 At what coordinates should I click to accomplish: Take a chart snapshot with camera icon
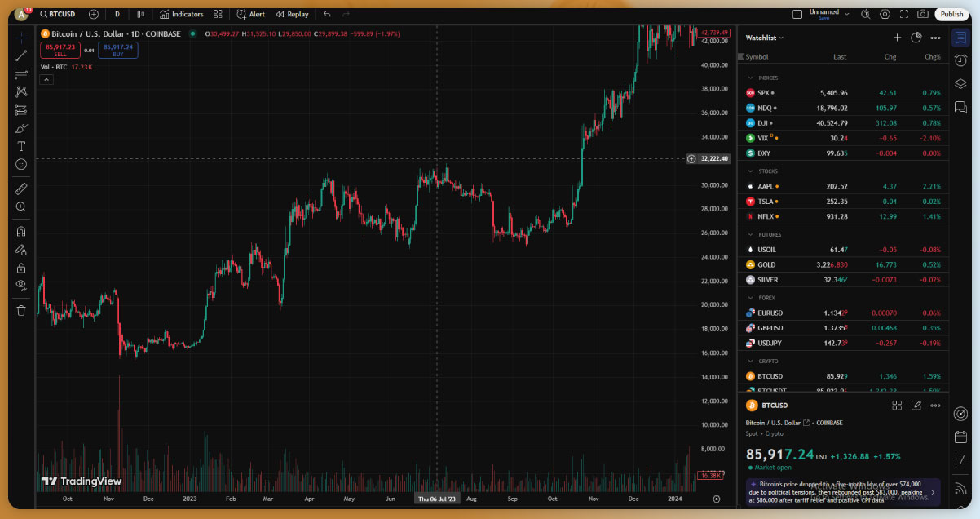pyautogui.click(x=922, y=14)
